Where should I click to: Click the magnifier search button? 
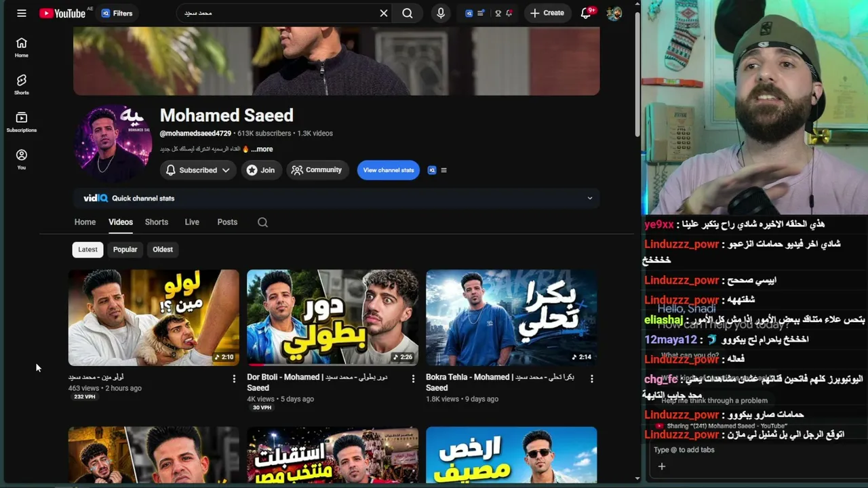[408, 13]
